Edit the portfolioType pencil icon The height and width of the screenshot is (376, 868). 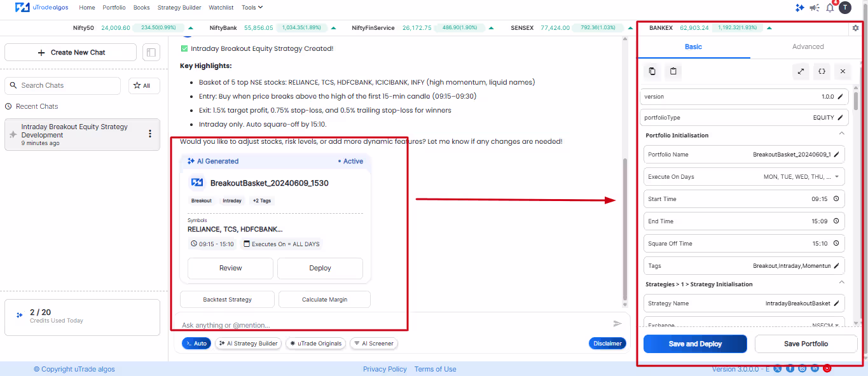click(840, 118)
